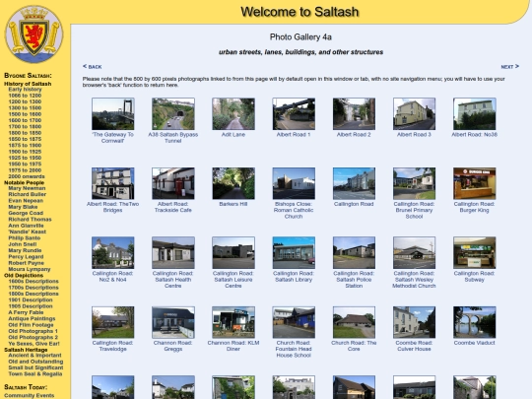Open the 1800 to 1850 history page
This screenshot has width=532, height=399.
point(25,133)
